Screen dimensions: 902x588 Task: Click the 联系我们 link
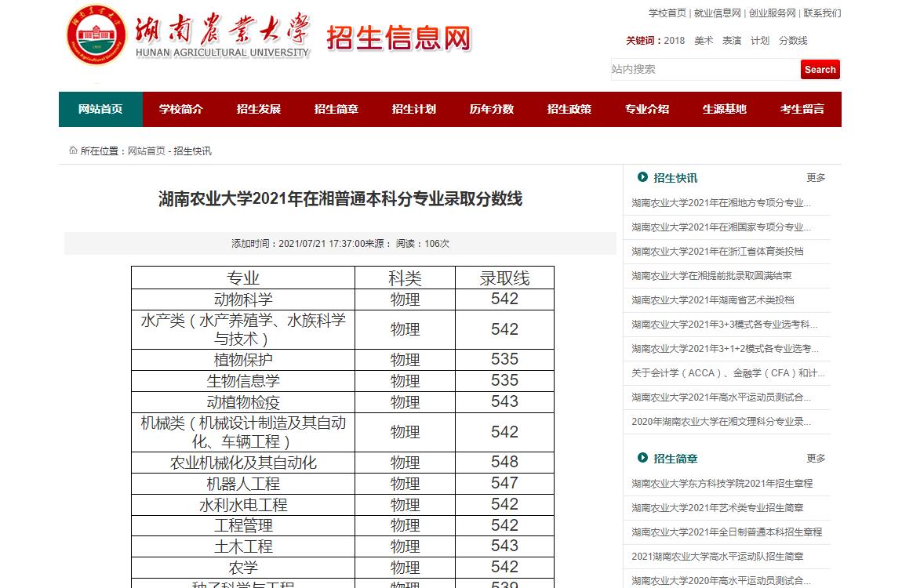click(x=822, y=13)
